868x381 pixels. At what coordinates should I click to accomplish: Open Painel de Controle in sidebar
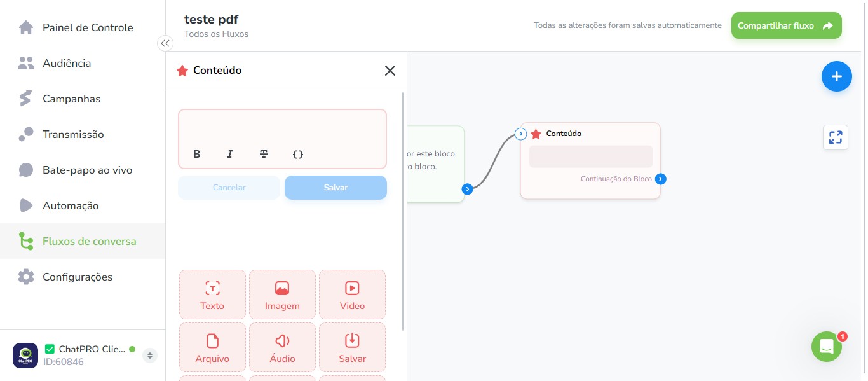click(83, 27)
